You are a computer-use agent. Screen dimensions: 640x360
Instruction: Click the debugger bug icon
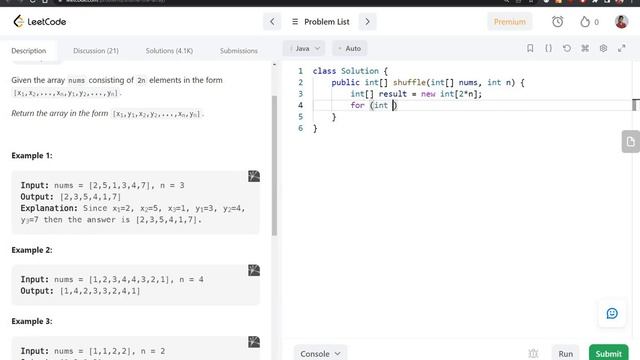(533, 353)
